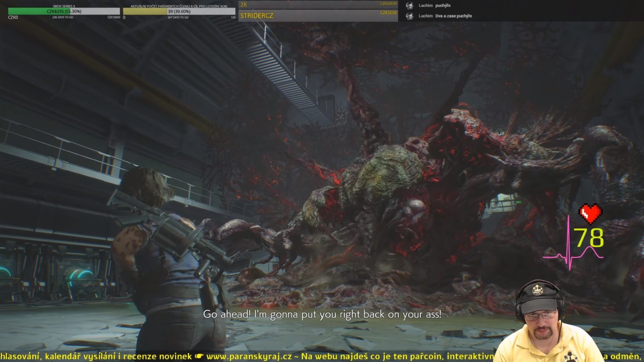The height and width of the screenshot is (362, 644).
Task: Click the CZK30.00 donation amount
Action: point(388,13)
